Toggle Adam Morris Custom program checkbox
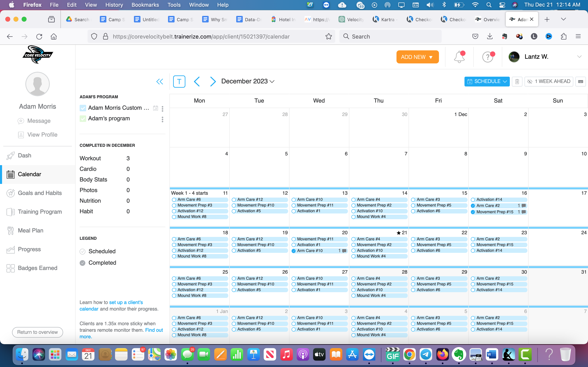The height and width of the screenshot is (367, 588). click(83, 108)
